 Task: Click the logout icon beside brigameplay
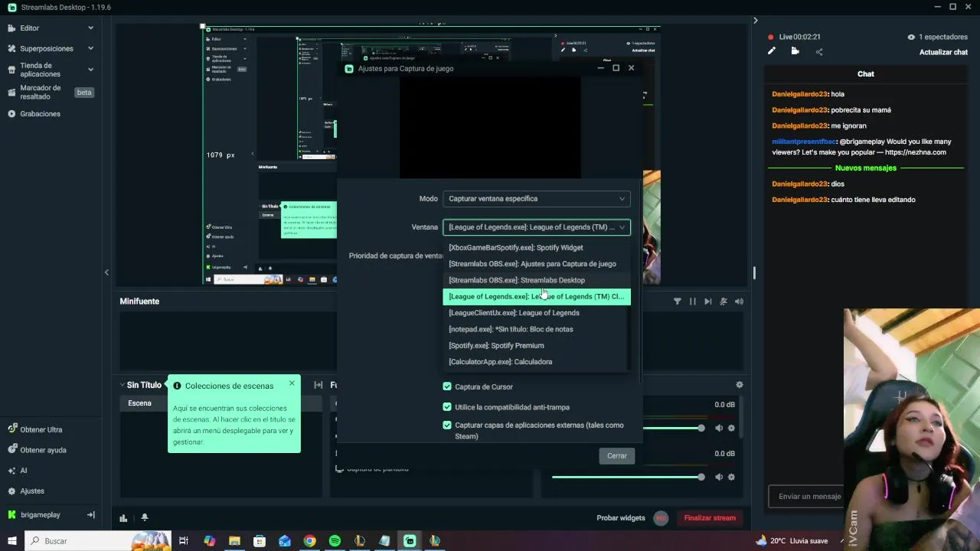90,515
